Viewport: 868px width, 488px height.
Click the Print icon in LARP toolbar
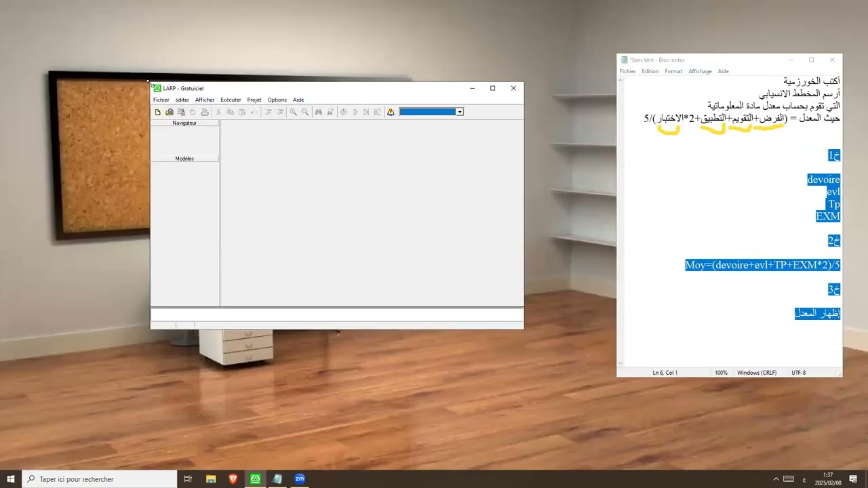pos(204,112)
